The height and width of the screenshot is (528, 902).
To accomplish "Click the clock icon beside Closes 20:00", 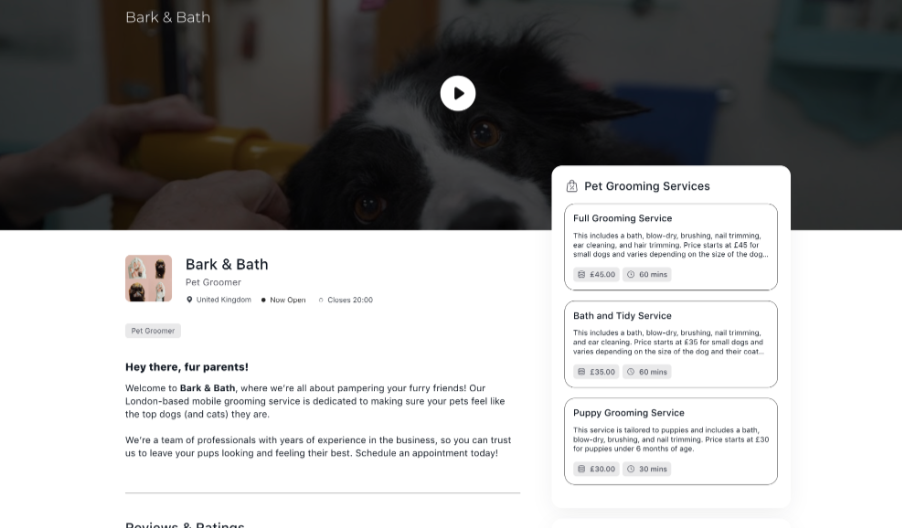I will point(321,300).
